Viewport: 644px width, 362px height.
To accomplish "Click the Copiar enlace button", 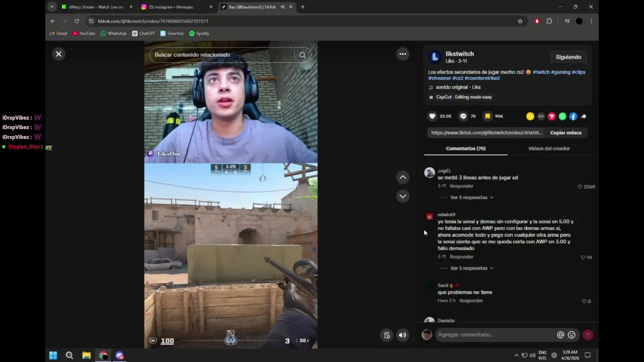I will (566, 133).
